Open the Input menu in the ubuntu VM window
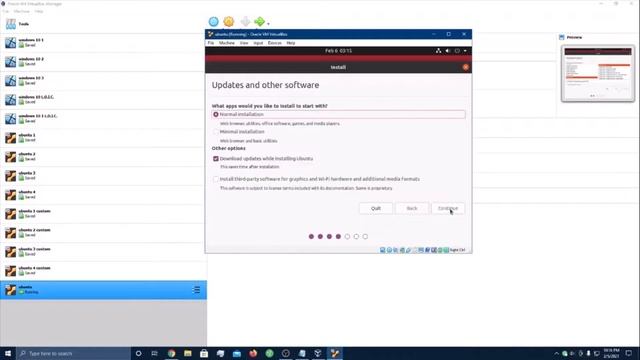This screenshot has width=640, height=360. click(258, 43)
